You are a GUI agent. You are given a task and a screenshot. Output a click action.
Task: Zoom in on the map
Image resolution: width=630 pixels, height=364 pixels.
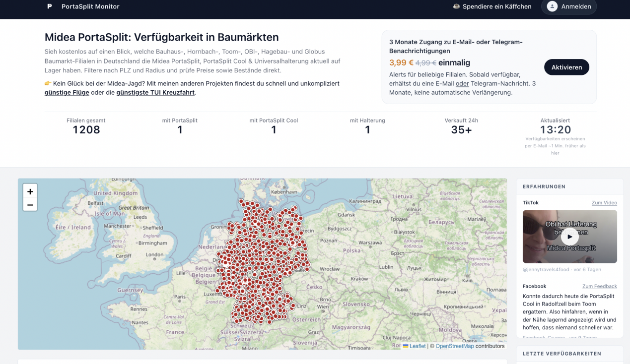(x=30, y=191)
